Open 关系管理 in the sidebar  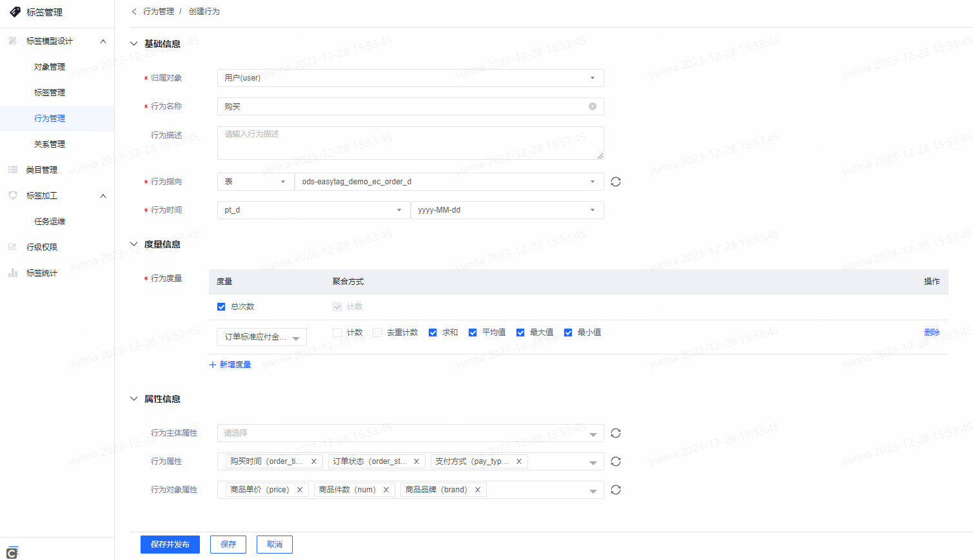coord(50,144)
